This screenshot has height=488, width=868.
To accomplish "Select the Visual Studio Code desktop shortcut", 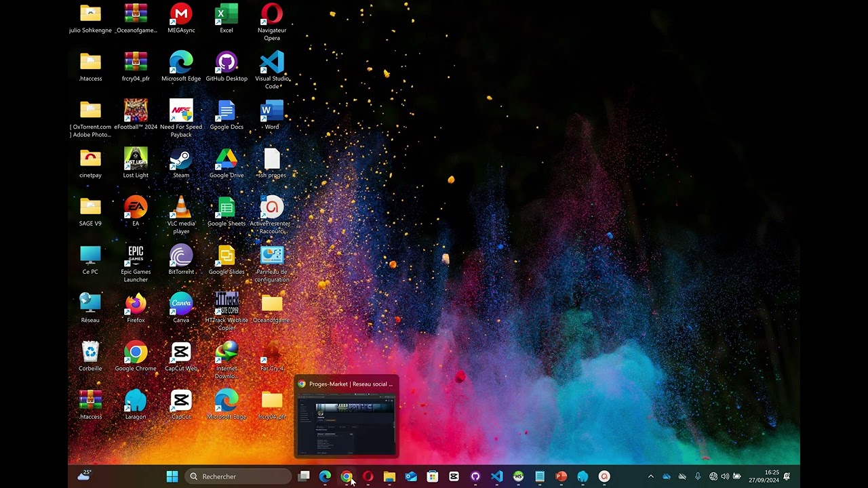I will (x=272, y=70).
